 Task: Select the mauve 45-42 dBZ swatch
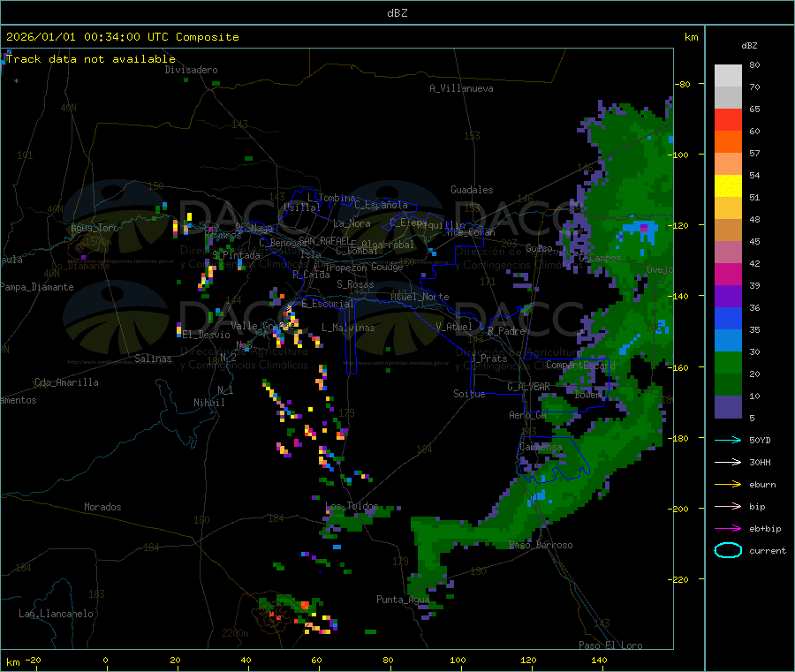728,252
